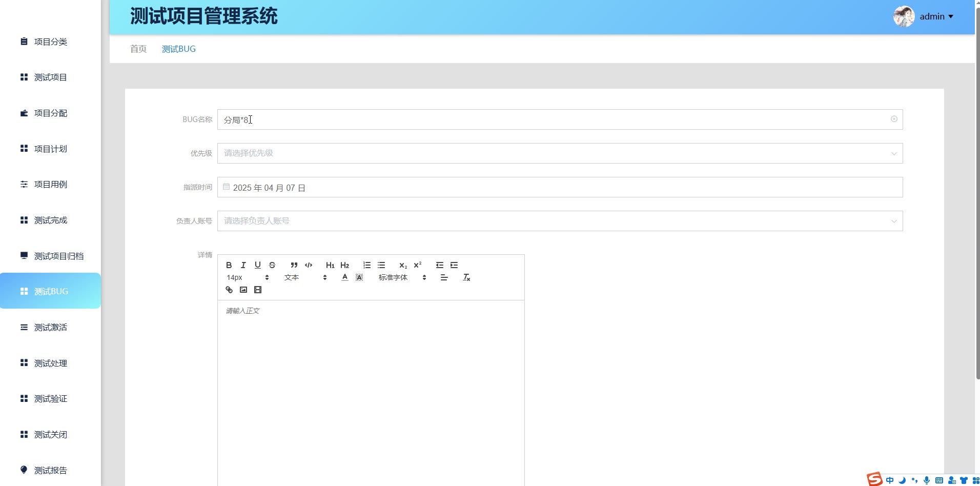Viewport: 980px width, 486px height.
Task: Open the IME soft keyboard
Action: 939,480
